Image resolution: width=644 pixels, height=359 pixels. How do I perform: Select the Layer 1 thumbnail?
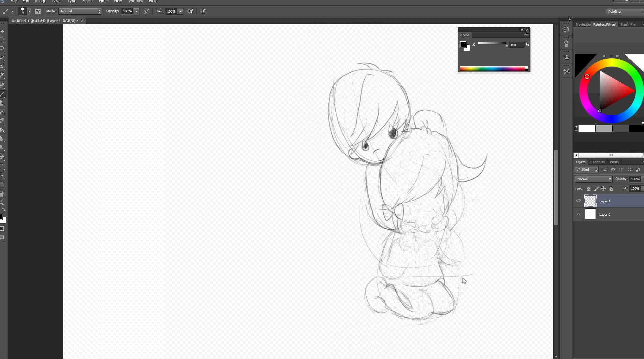pyautogui.click(x=591, y=201)
